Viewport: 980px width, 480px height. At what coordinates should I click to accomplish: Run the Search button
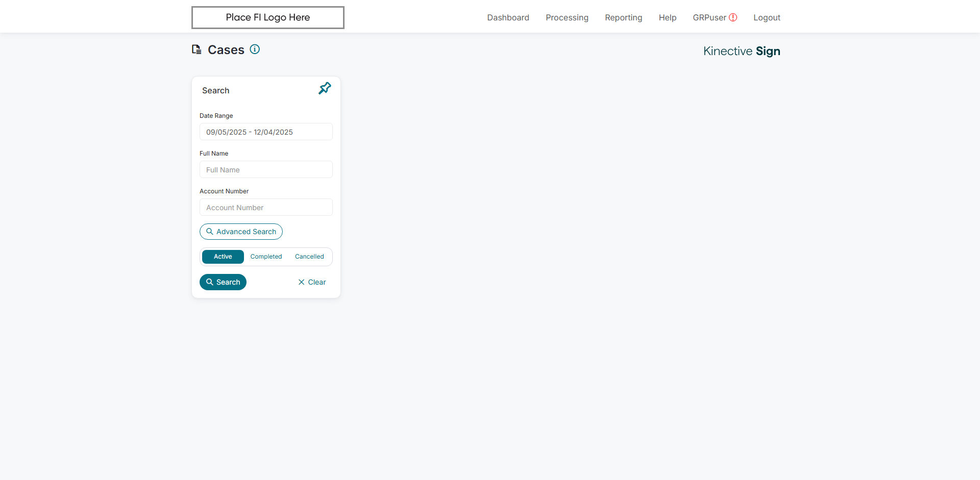[223, 282]
